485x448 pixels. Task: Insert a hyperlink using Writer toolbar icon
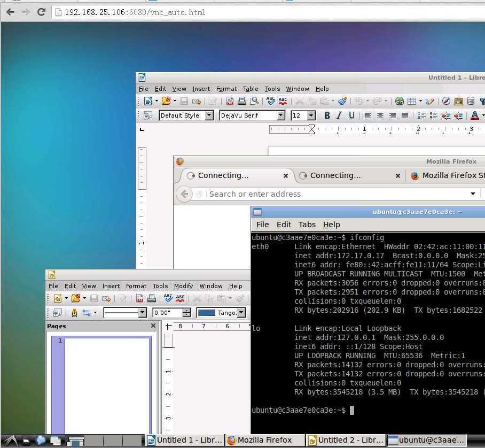point(400,101)
